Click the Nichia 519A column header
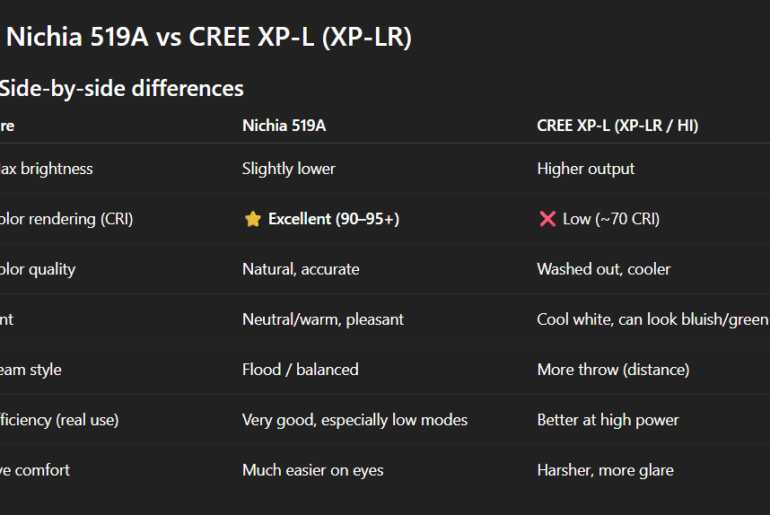The image size is (770, 515). point(284,126)
